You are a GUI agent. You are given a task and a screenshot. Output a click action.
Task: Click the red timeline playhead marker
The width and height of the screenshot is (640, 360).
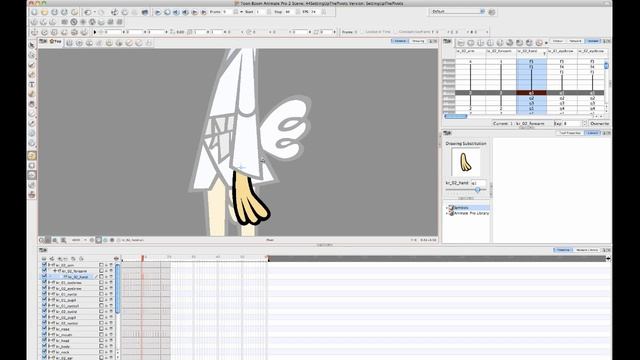(x=143, y=258)
